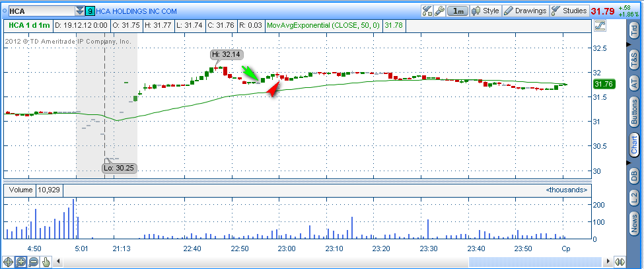Click the +1.86% change percentage
Screen dimensions: 644x269
[x=629, y=15]
